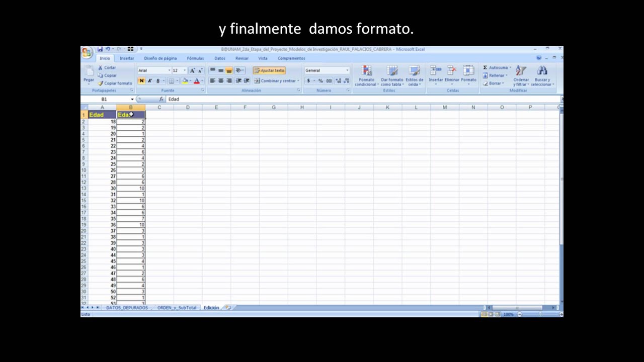Switch to ORDEN_y_SubTotal sheet

point(177,307)
